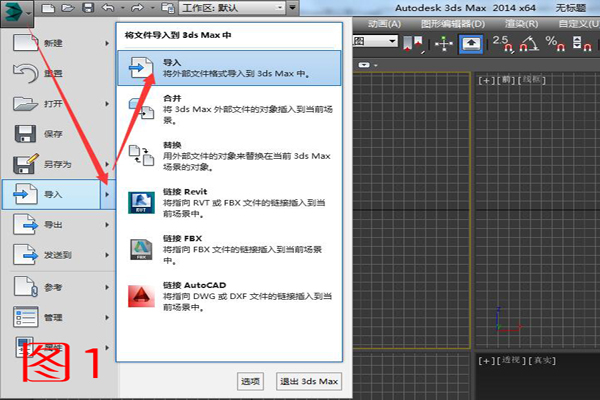Click the 合并 merge option
The height and width of the screenshot is (400, 600).
229,109
